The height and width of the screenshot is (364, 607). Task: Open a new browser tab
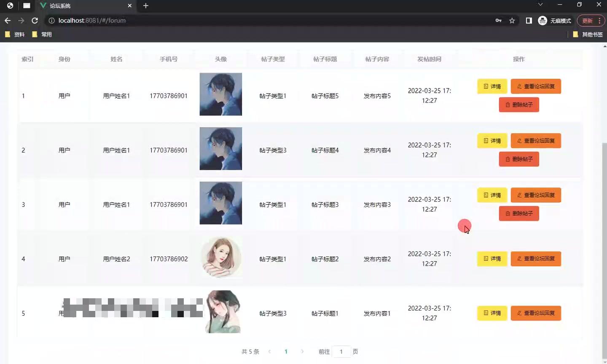pos(146,5)
